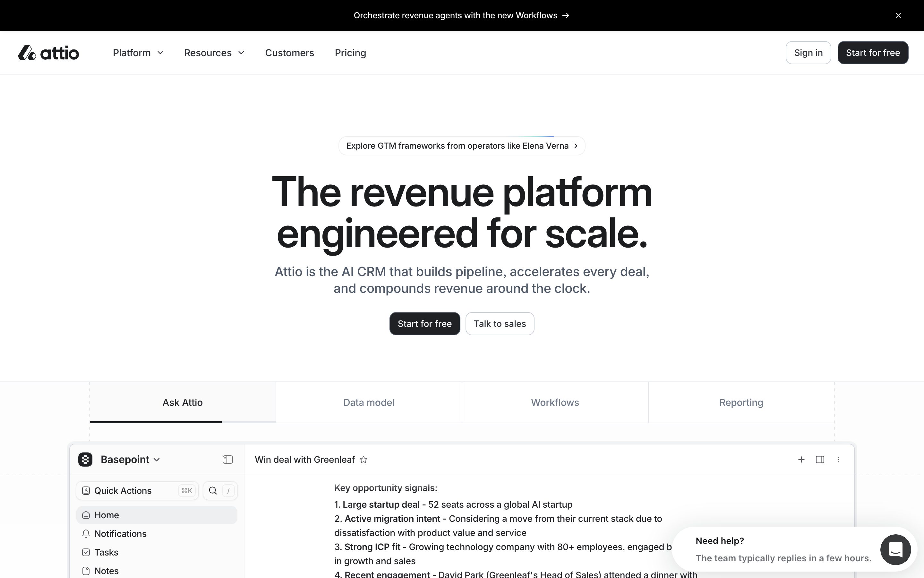This screenshot has width=924, height=578.
Task: Click the plus icon in deal header
Action: pyautogui.click(x=801, y=459)
